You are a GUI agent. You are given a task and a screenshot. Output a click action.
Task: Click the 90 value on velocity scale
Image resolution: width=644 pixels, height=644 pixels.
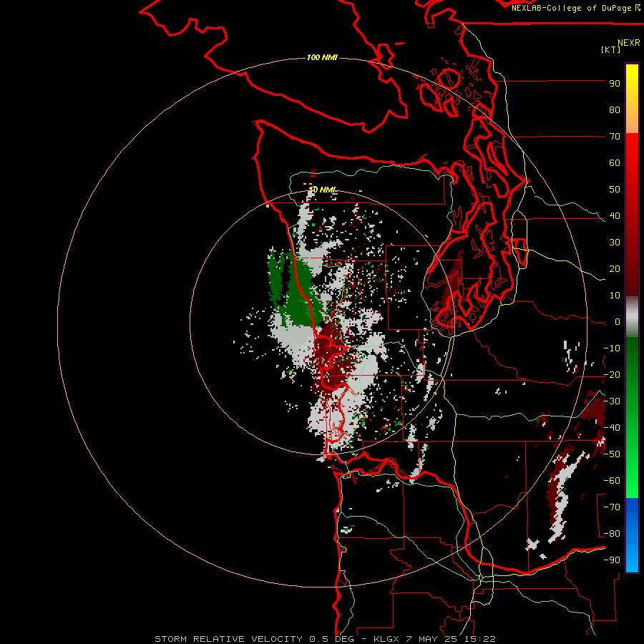click(x=615, y=84)
